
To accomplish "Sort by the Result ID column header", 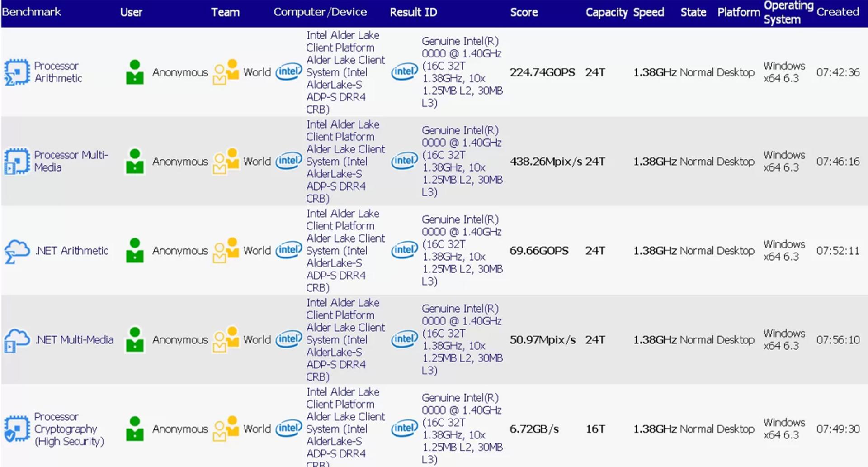I will [413, 12].
